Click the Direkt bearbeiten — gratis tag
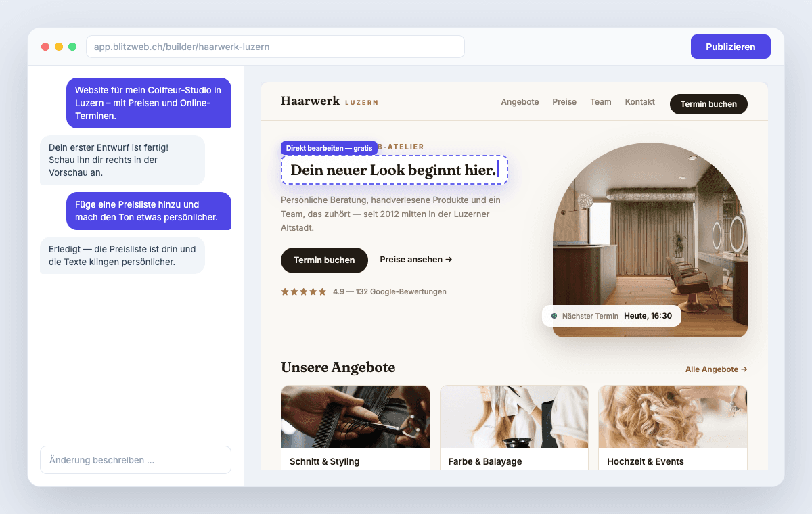812x514 pixels. point(329,148)
